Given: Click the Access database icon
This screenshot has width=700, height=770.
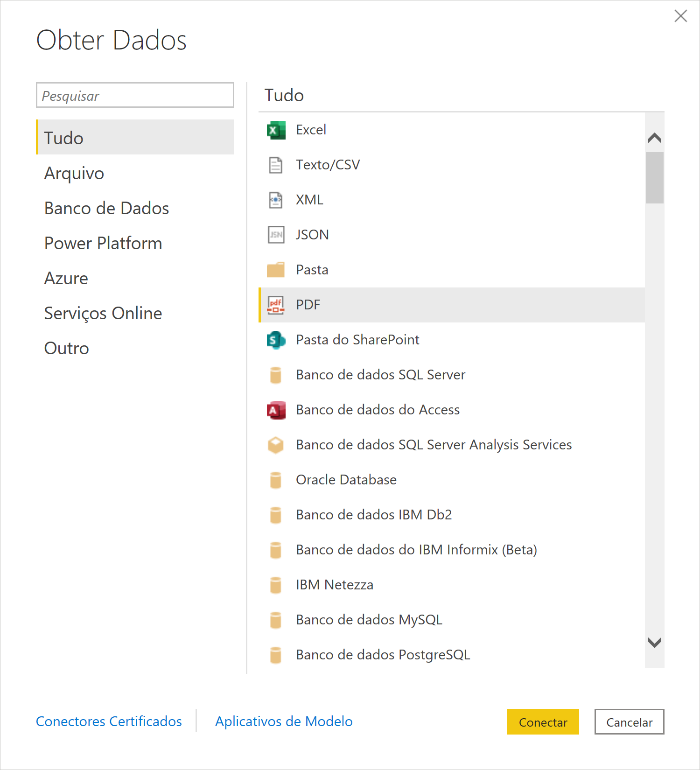Looking at the screenshot, I should [x=276, y=410].
